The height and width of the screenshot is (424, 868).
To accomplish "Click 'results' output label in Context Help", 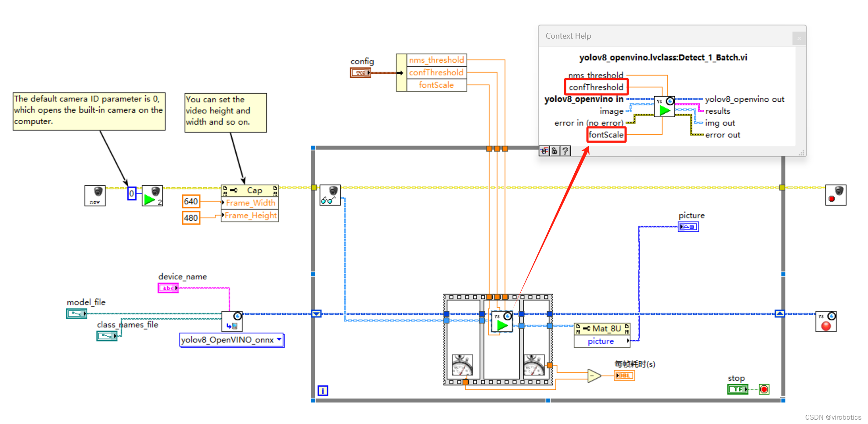I will [718, 111].
